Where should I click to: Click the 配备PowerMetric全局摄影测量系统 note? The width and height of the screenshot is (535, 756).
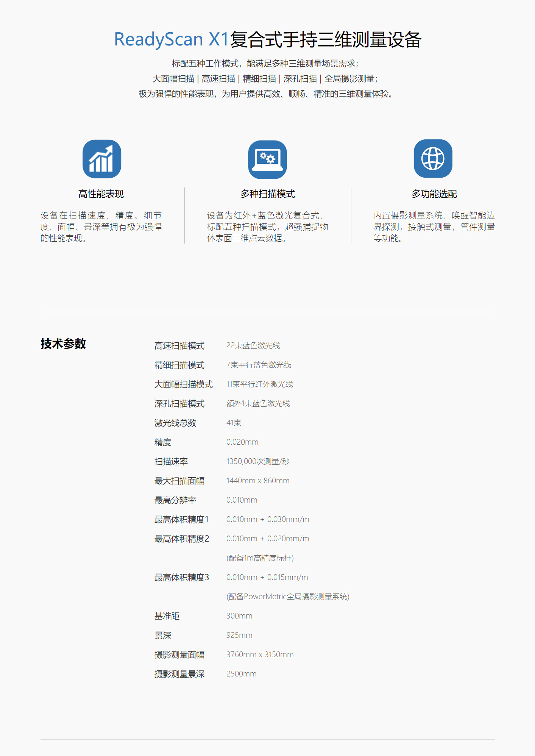(x=288, y=597)
